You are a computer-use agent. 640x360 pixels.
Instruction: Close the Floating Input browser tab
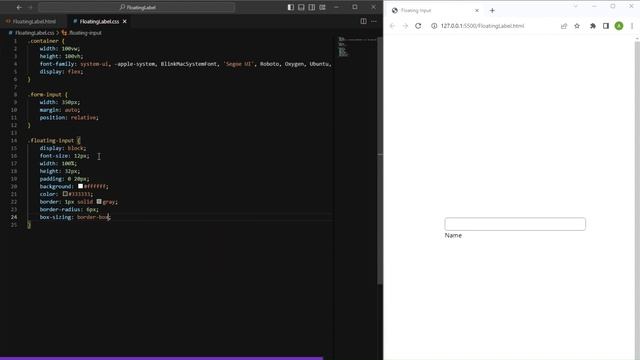coord(476,11)
